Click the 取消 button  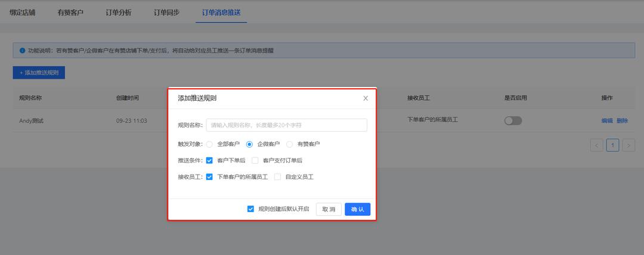[x=329, y=209]
